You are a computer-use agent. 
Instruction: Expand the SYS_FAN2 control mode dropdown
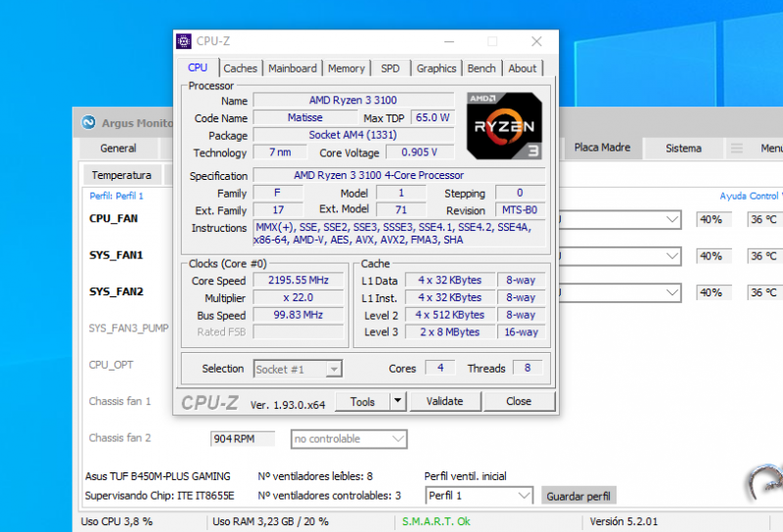671,292
